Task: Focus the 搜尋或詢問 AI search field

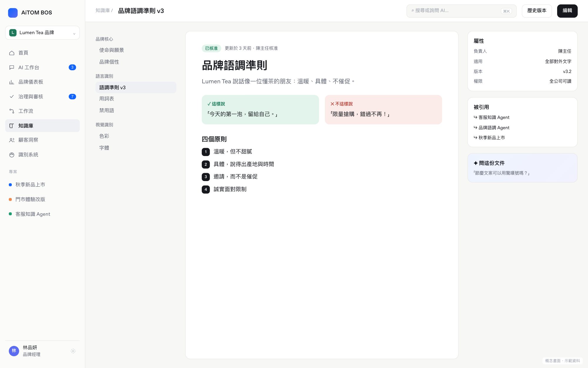Action: (x=461, y=11)
